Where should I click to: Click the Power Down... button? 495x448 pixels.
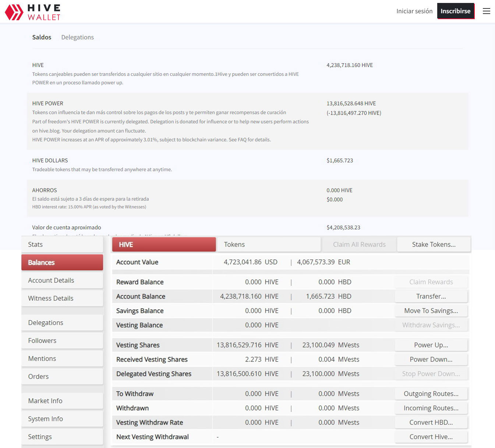click(x=431, y=359)
